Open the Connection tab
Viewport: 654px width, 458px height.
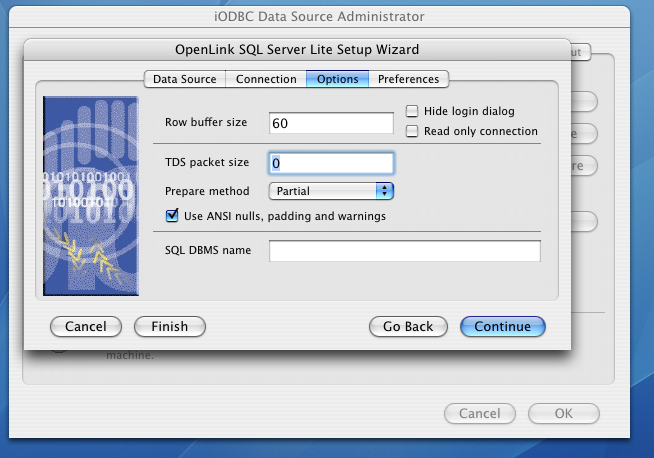point(266,79)
